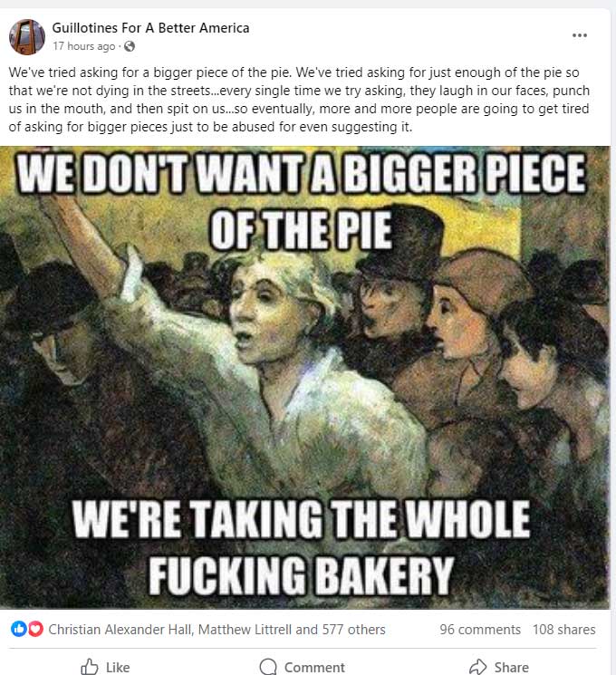Comment on this post
The image size is (616, 675).
(303, 667)
